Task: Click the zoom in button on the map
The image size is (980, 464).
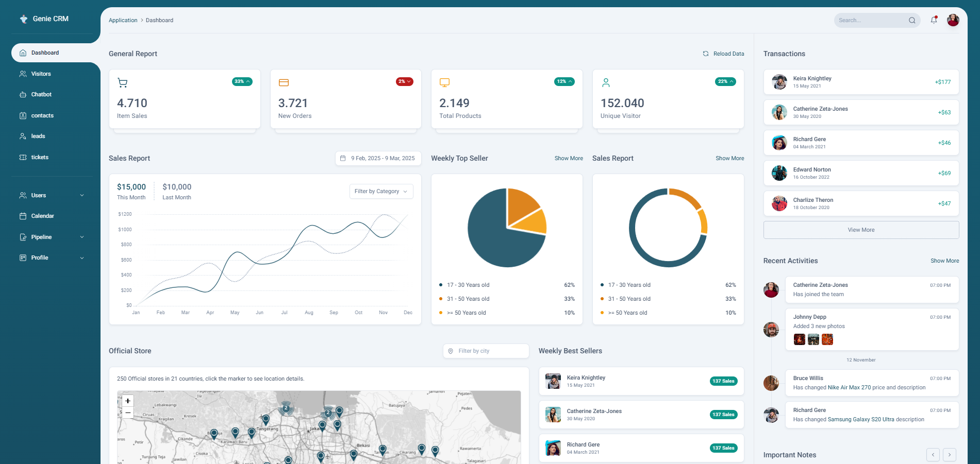Action: pos(127,401)
